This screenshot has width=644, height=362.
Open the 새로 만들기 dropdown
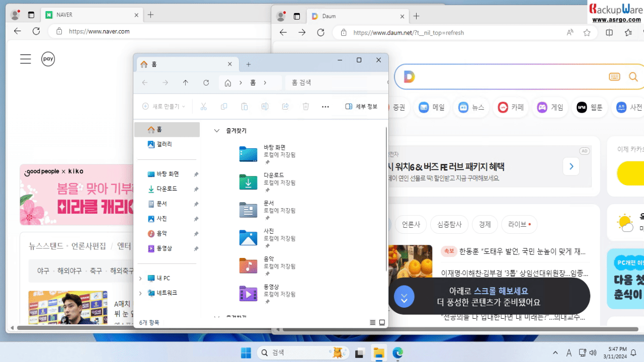(x=164, y=107)
